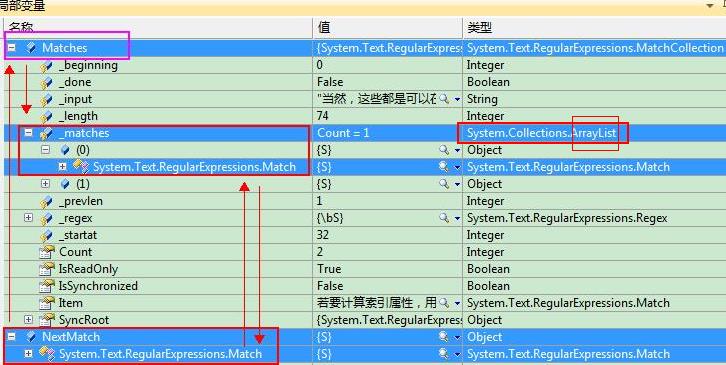This screenshot has width=726, height=365.
Task: Click the _startat field icon
Action: pyautogui.click(x=47, y=235)
